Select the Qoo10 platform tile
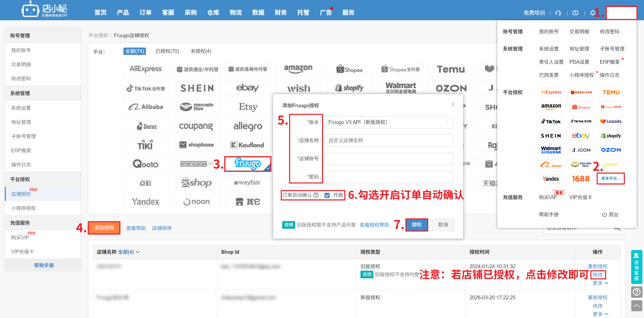644x318 pixels. click(x=146, y=164)
